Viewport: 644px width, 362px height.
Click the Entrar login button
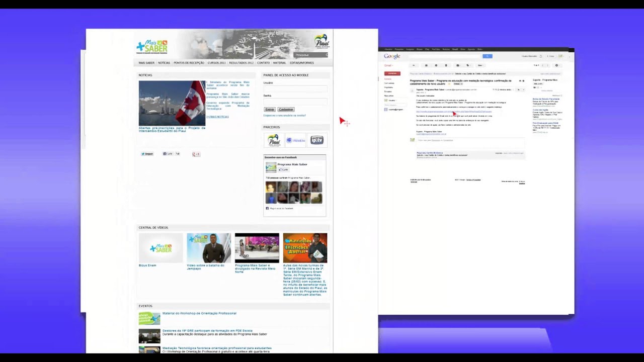pyautogui.click(x=270, y=109)
